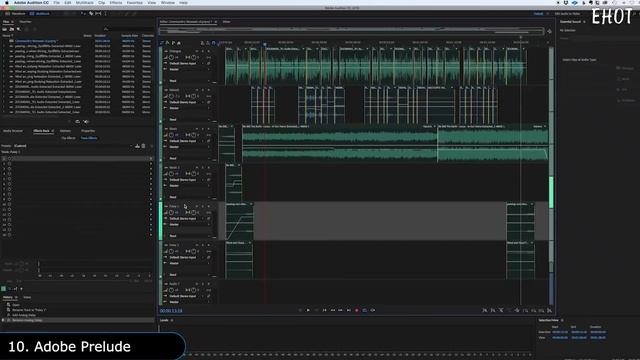Show EQ track controls icon

click(x=179, y=42)
